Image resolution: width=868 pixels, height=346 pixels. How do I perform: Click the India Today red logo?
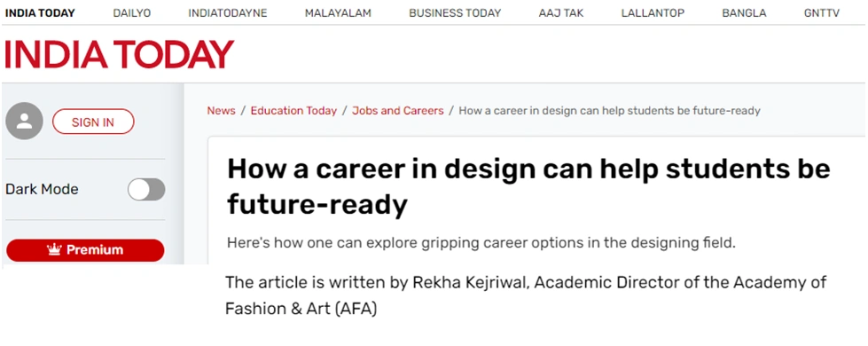pos(119,55)
